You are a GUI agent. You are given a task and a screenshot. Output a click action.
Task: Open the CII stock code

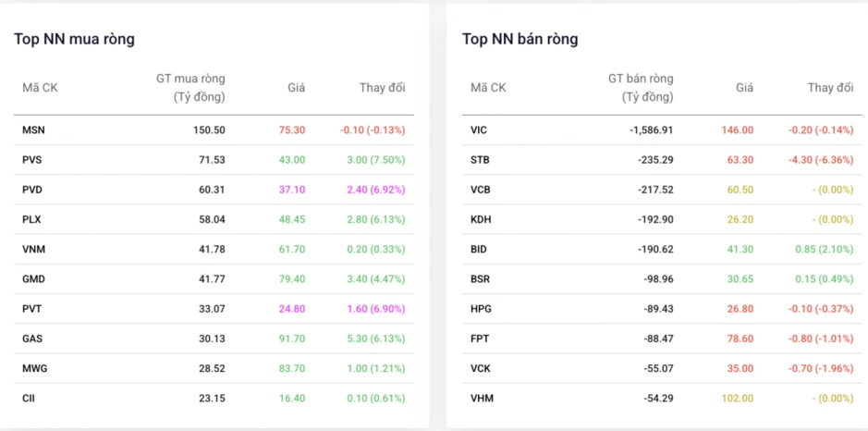click(x=29, y=399)
